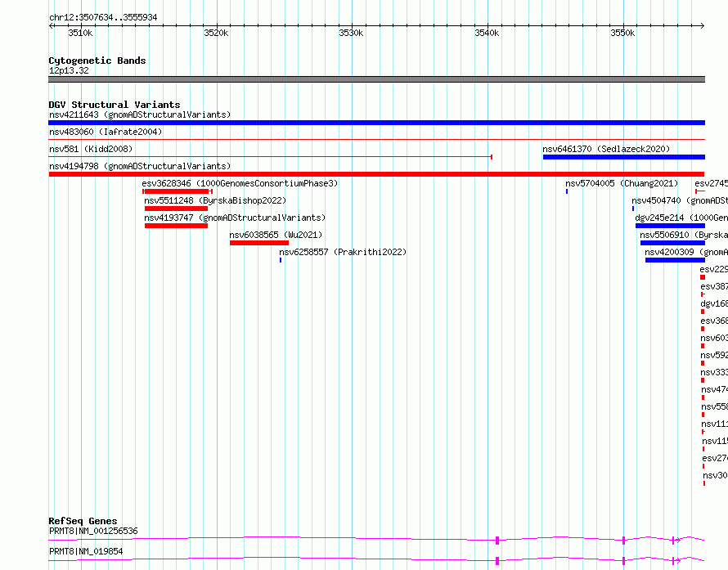
Task: Open the nsv4200309 variant label
Action: click(686, 252)
